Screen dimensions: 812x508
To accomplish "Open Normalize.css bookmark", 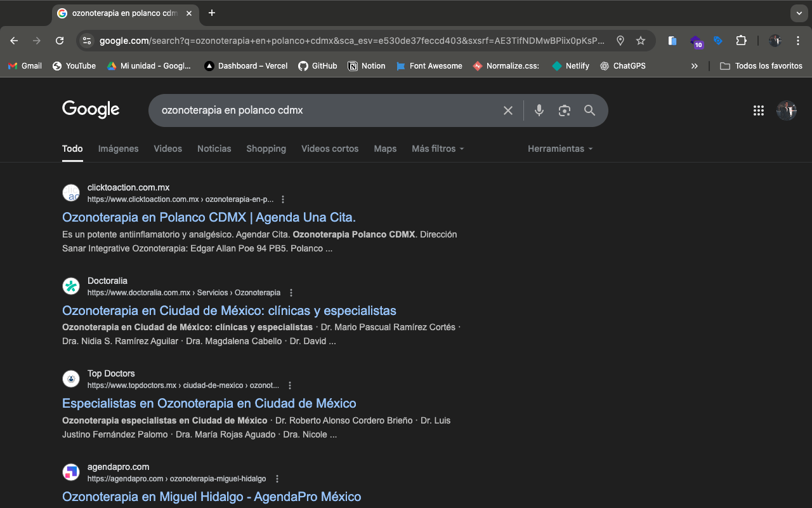I will 506,66.
